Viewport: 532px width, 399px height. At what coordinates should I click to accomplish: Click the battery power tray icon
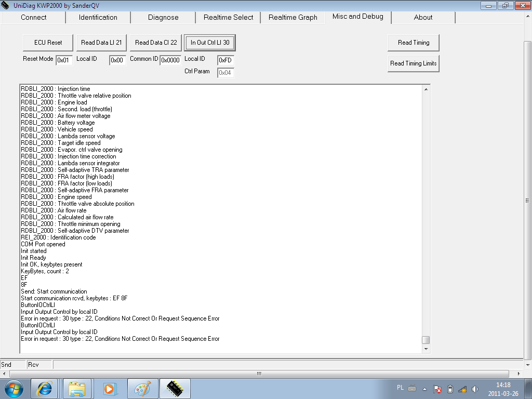(450, 389)
